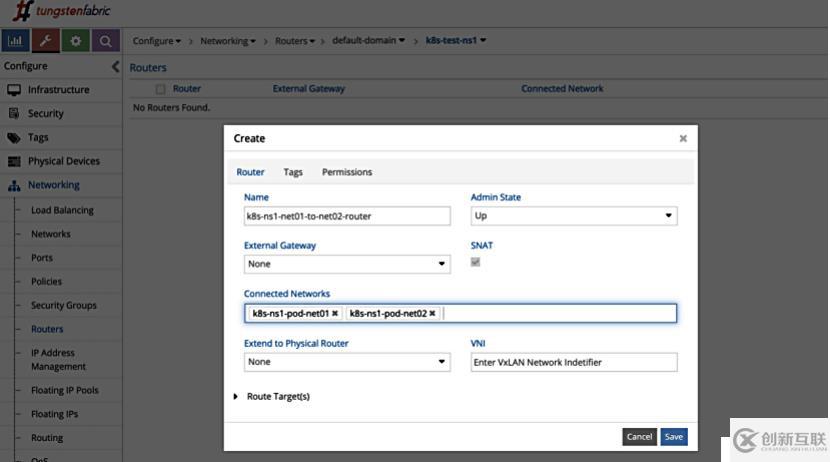830x462 pixels.
Task: Open the Admin State dropdown
Action: (x=574, y=216)
